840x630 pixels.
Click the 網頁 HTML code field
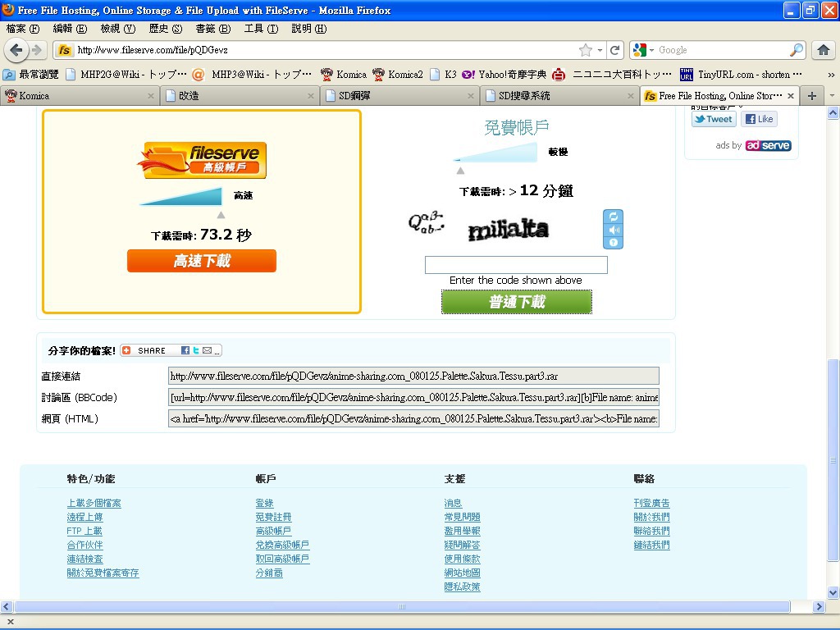[x=413, y=419]
